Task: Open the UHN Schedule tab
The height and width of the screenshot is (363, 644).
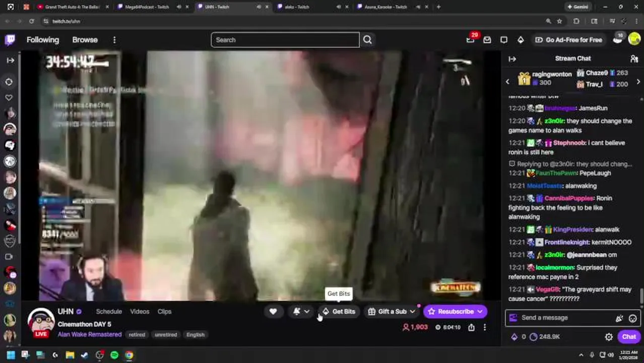Action: 109,312
